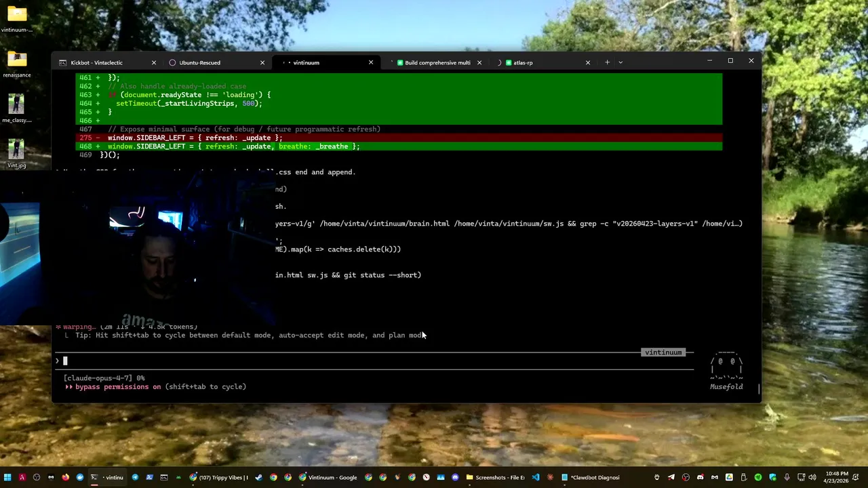Open the PowerShell taskbar icon
Viewport: 868px width, 488px height.
[x=149, y=477]
